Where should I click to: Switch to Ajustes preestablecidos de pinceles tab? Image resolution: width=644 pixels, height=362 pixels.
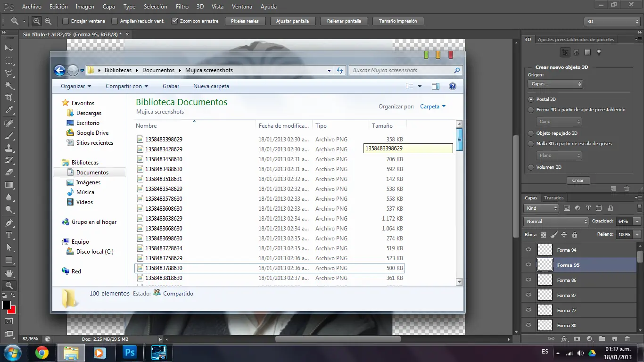click(576, 40)
